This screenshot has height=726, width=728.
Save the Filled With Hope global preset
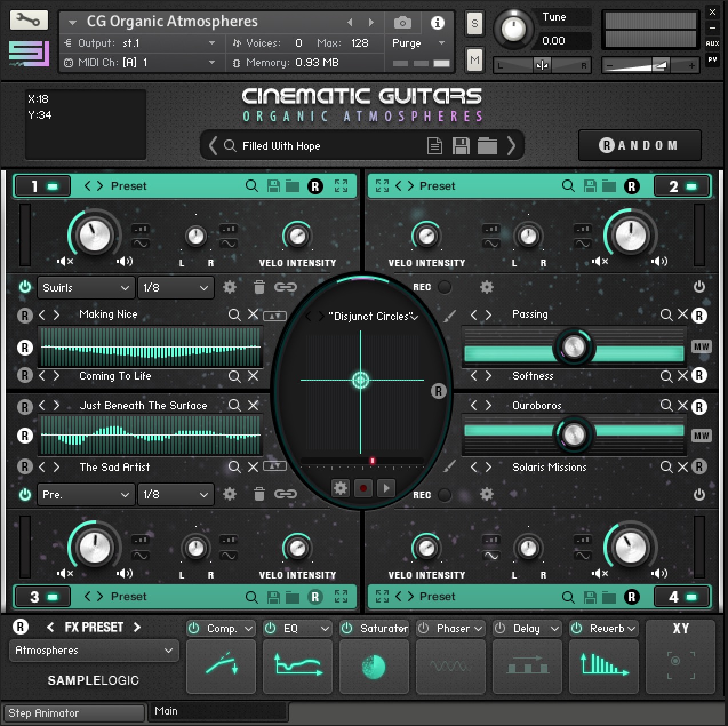click(461, 146)
